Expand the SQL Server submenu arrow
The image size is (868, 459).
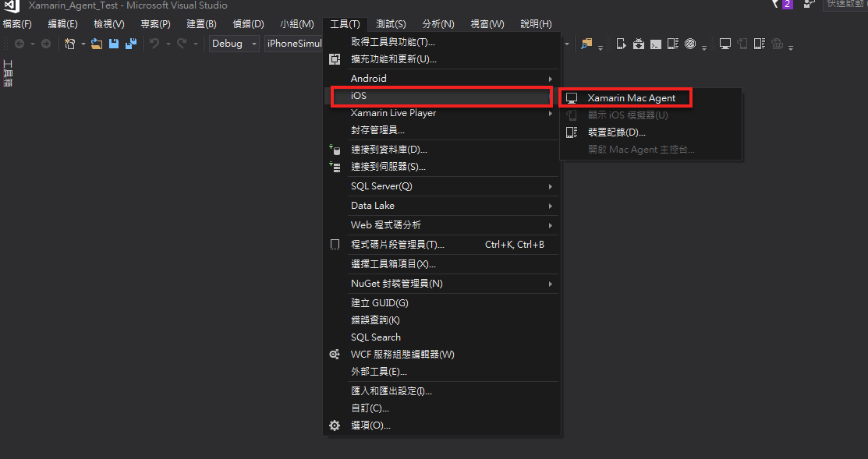click(551, 186)
